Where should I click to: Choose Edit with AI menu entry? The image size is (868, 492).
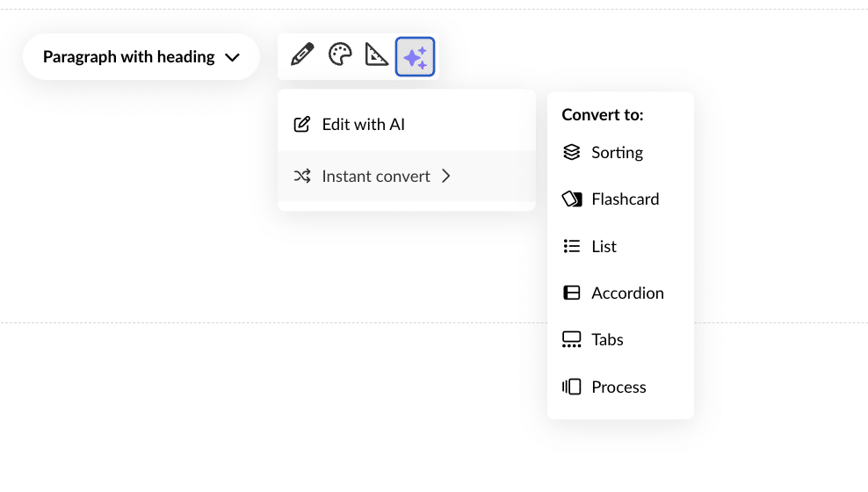click(x=363, y=125)
